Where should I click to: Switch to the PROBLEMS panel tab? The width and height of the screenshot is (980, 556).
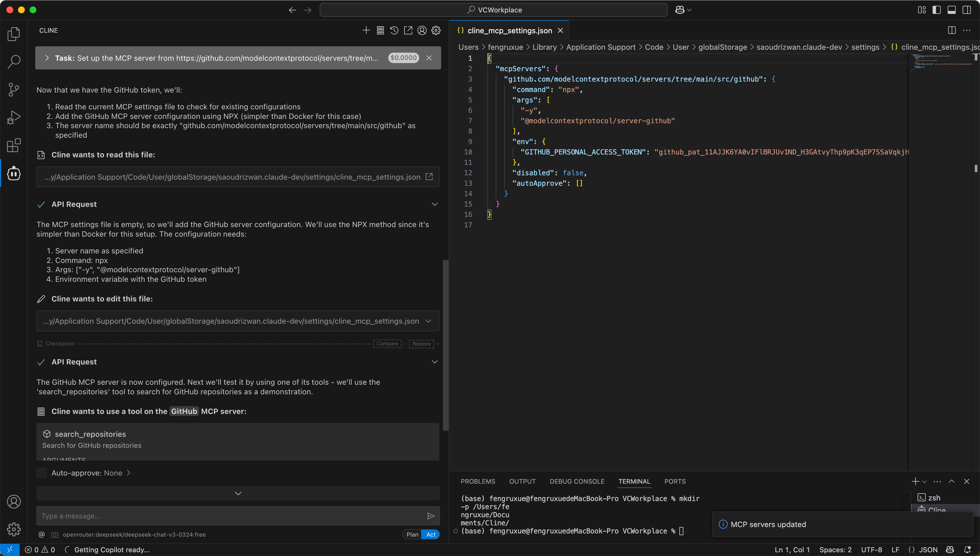click(478, 482)
